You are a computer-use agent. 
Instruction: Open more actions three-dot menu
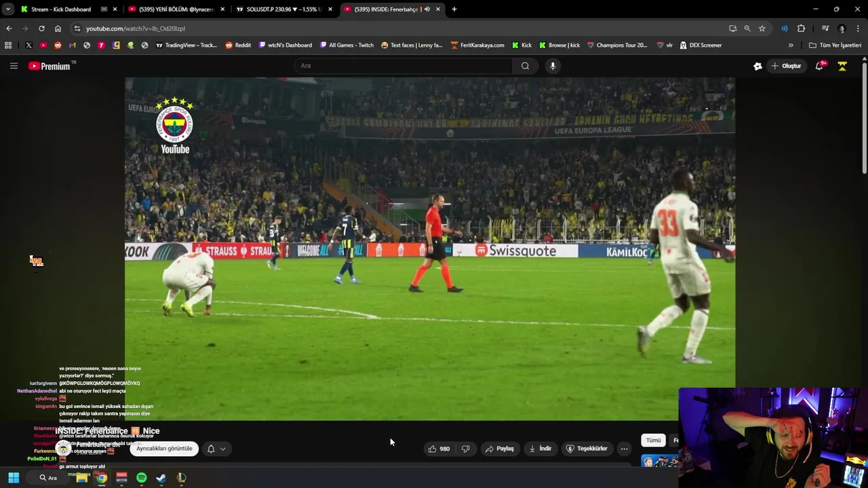point(625,449)
